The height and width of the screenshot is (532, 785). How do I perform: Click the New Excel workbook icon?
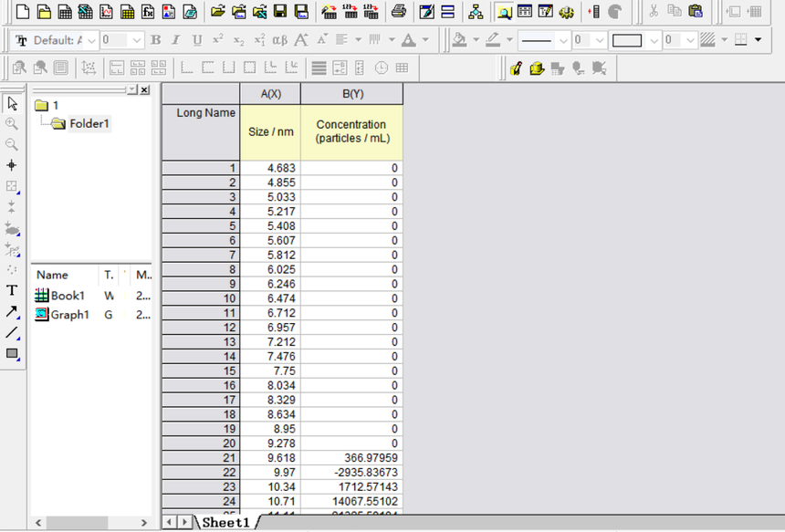[x=86, y=12]
